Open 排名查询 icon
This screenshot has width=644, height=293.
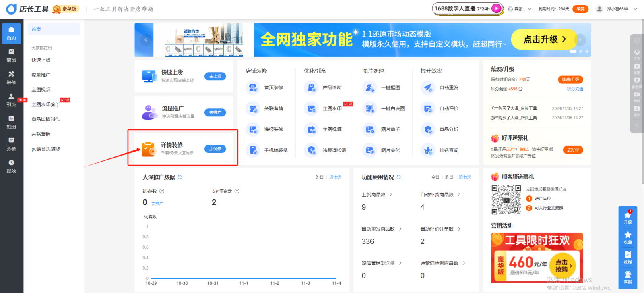point(428,150)
